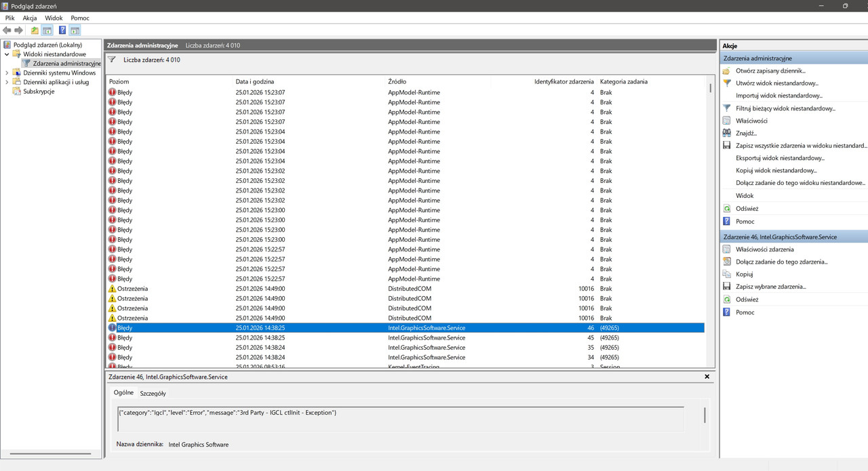
Task: Click Importuj widok niestandardowy action
Action: (x=778, y=96)
